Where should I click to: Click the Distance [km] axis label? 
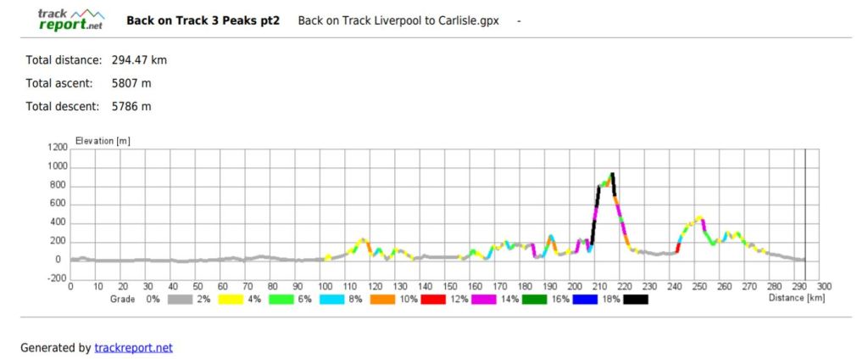pos(796,298)
